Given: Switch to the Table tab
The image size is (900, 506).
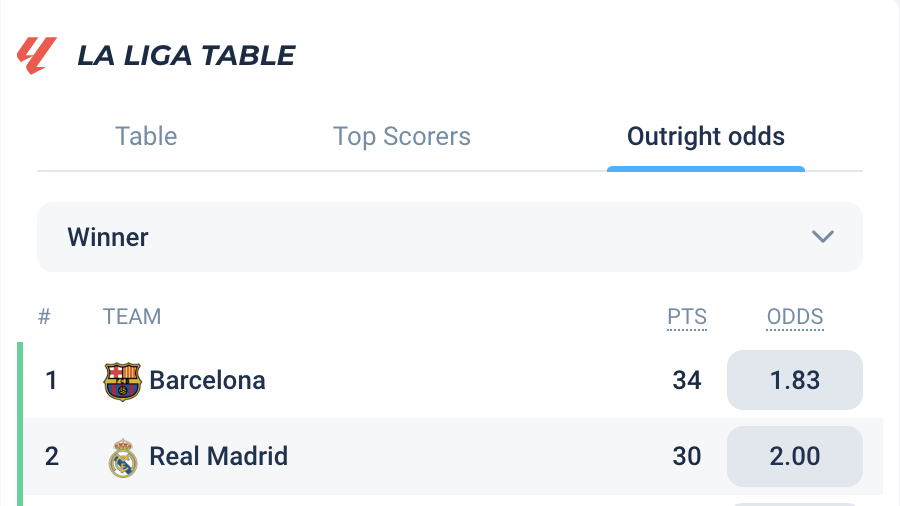Looking at the screenshot, I should coord(146,137).
